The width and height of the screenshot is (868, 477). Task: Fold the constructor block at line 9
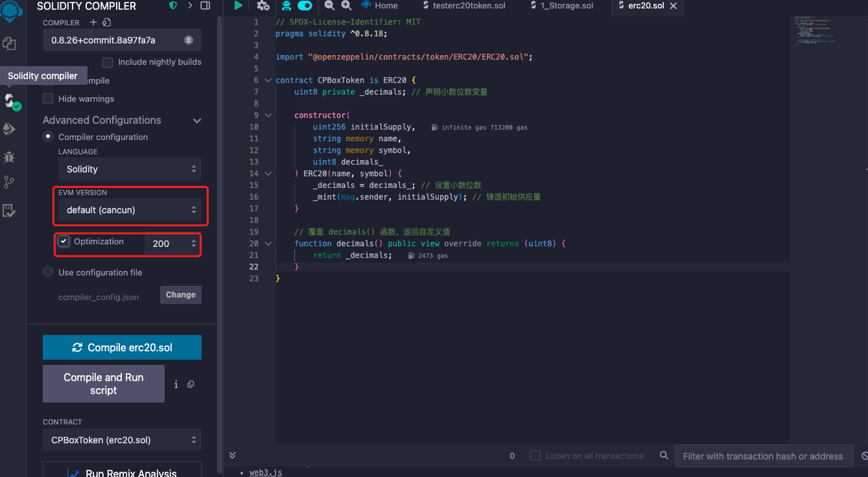[269, 115]
